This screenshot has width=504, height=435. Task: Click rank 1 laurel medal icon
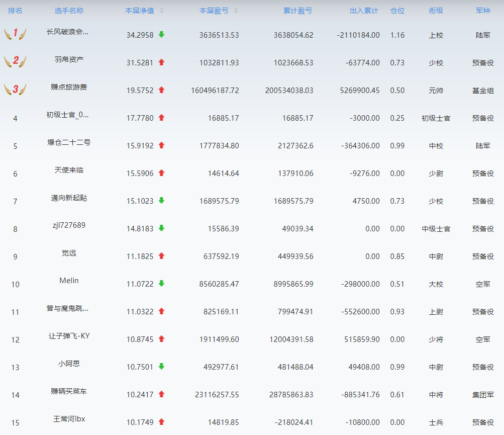click(x=15, y=33)
